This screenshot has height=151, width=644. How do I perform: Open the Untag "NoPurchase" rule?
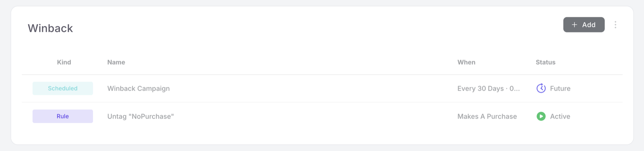pos(140,116)
